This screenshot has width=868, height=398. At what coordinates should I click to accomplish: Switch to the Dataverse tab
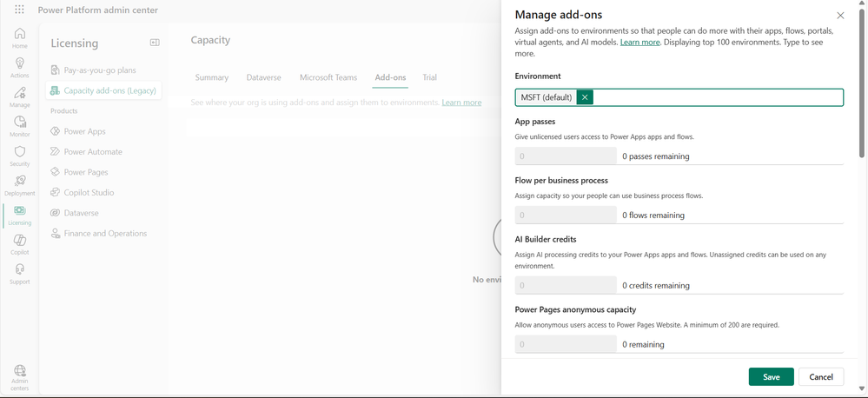[263, 77]
